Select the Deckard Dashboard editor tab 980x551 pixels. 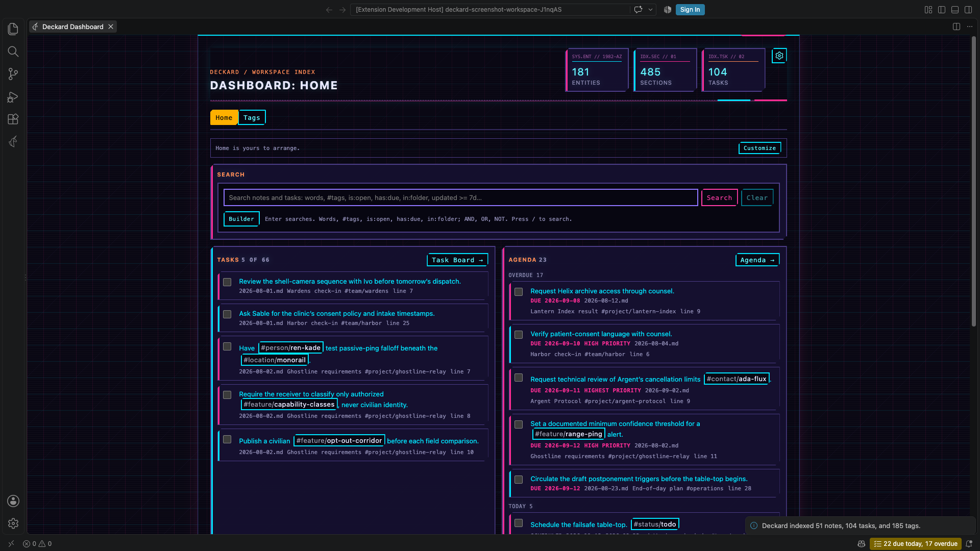[72, 27]
